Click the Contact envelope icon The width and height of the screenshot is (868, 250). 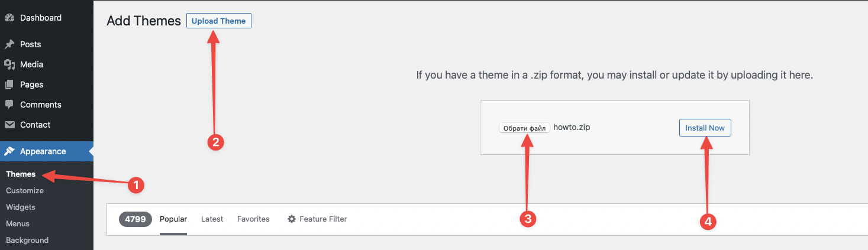pyautogui.click(x=9, y=125)
